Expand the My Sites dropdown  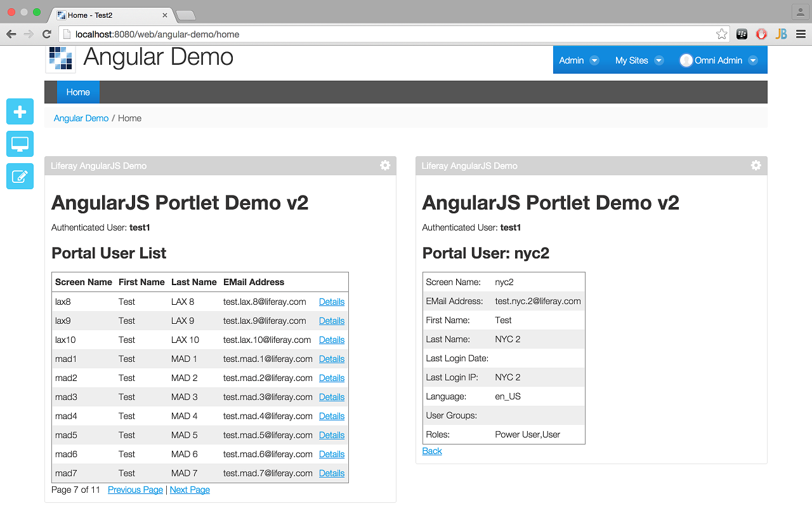[659, 60]
